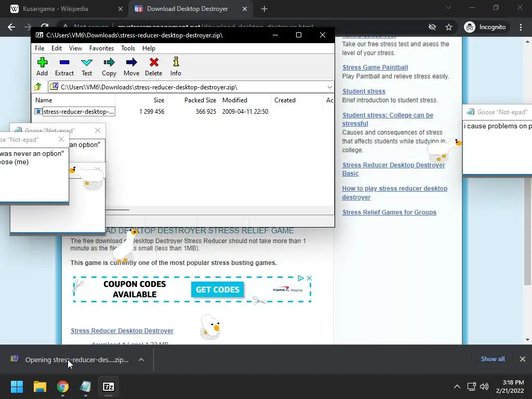Click the AdChoices triangle icon
The width and height of the screenshot is (532, 399).
click(x=301, y=278)
